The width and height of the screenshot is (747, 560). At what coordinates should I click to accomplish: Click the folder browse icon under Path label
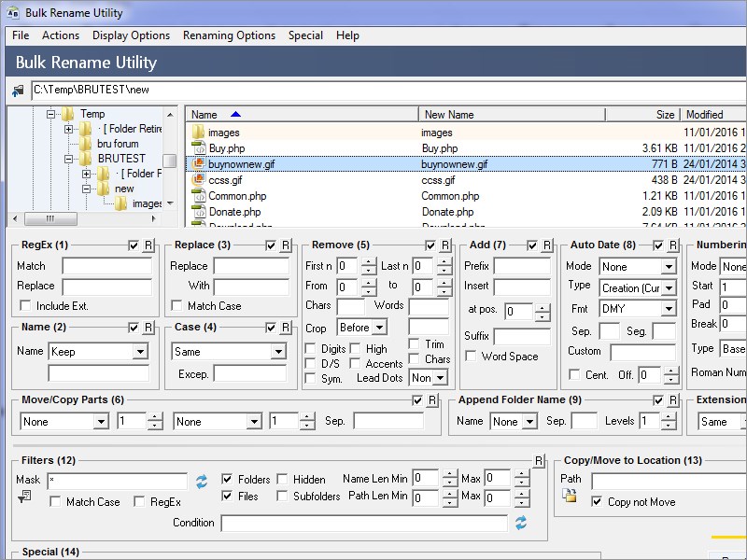click(570, 497)
